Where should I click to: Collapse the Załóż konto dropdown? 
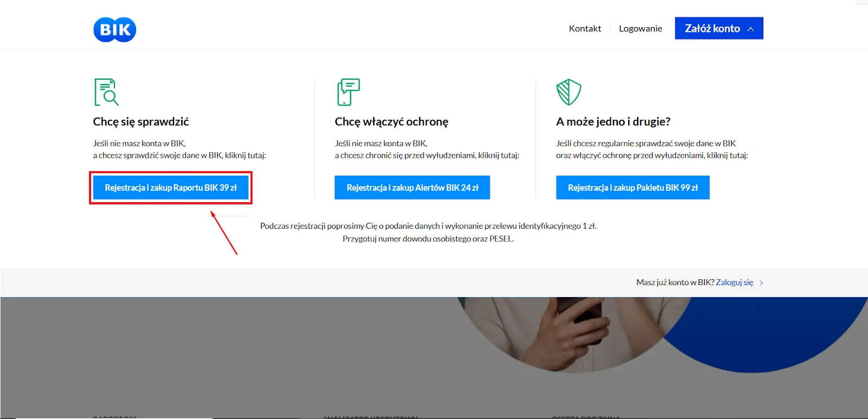click(x=719, y=28)
